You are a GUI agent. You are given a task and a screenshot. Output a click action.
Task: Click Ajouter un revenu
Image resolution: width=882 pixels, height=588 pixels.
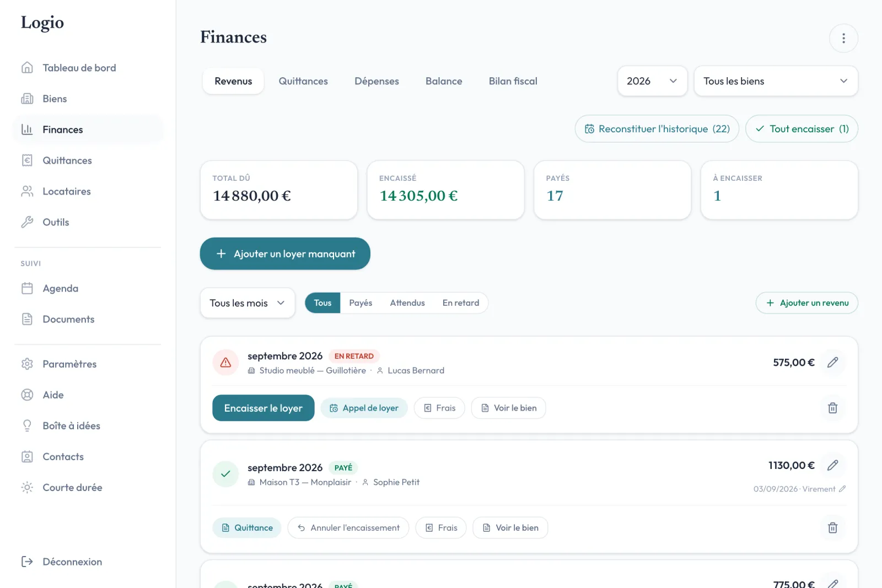pyautogui.click(x=806, y=303)
